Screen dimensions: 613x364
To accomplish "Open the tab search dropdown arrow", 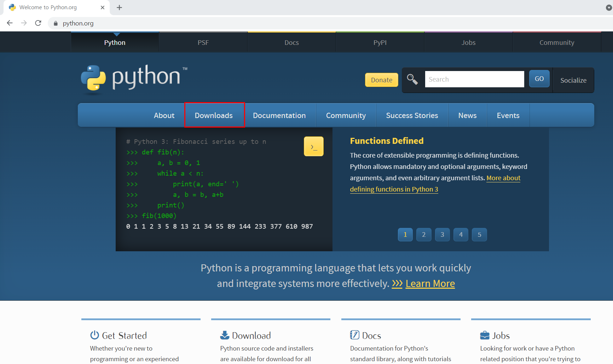I will click(609, 8).
